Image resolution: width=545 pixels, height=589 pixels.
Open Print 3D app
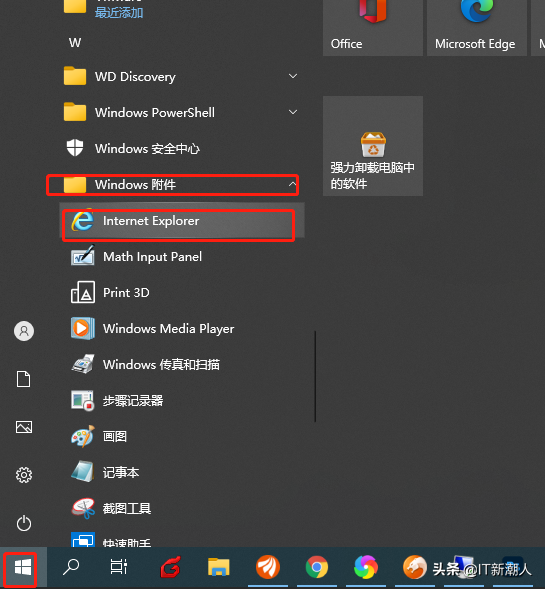(x=182, y=293)
